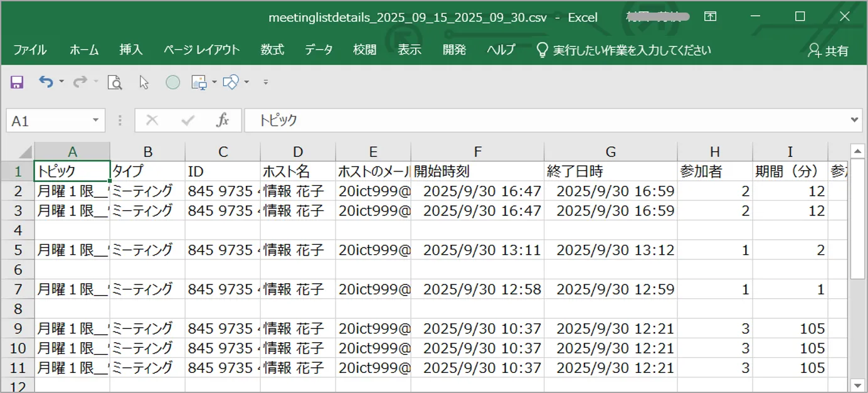Click the Save icon in quick access toolbar
This screenshot has width=868, height=393.
coord(17,82)
